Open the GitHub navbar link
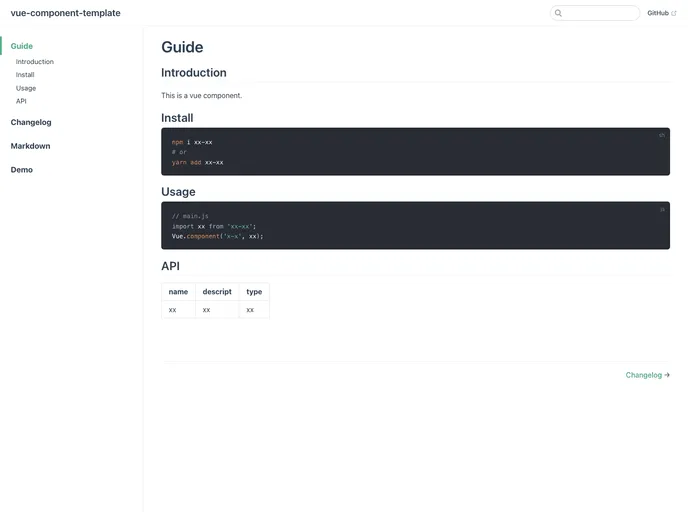This screenshot has width=688, height=512. pyautogui.click(x=658, y=13)
